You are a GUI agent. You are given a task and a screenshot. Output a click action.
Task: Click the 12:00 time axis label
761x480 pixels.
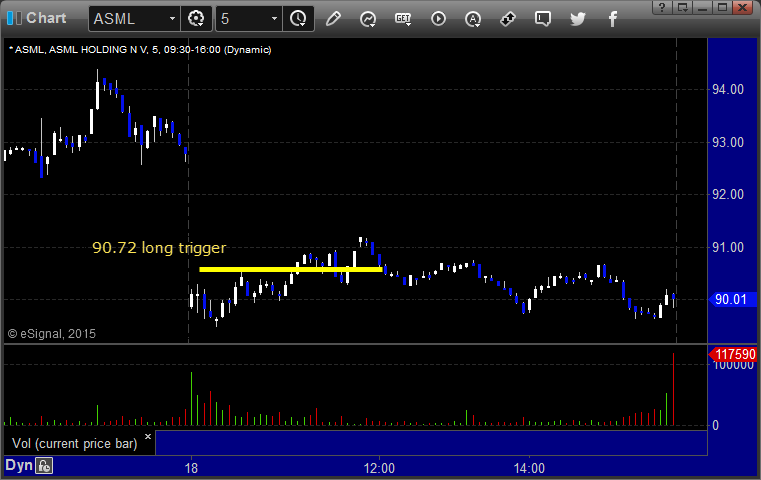[x=379, y=468]
